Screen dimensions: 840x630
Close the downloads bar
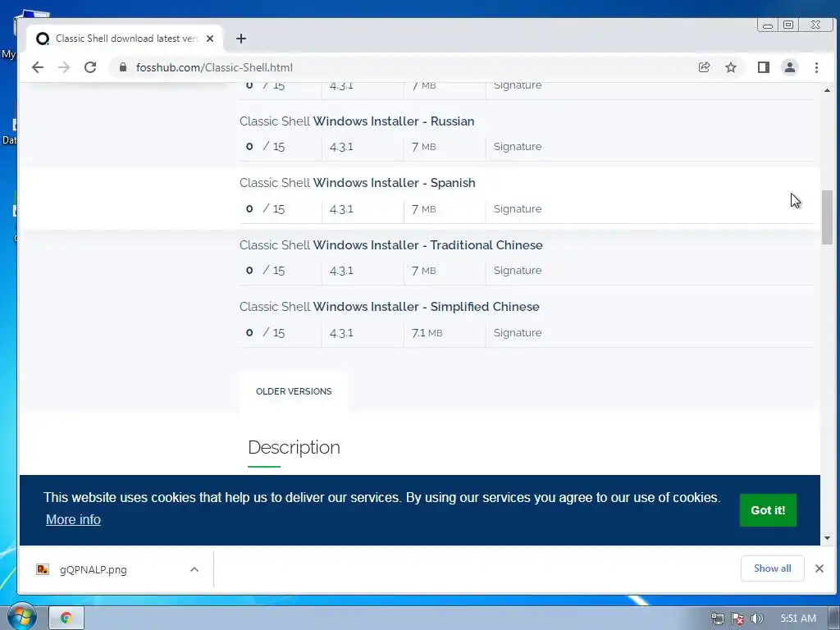[819, 568]
